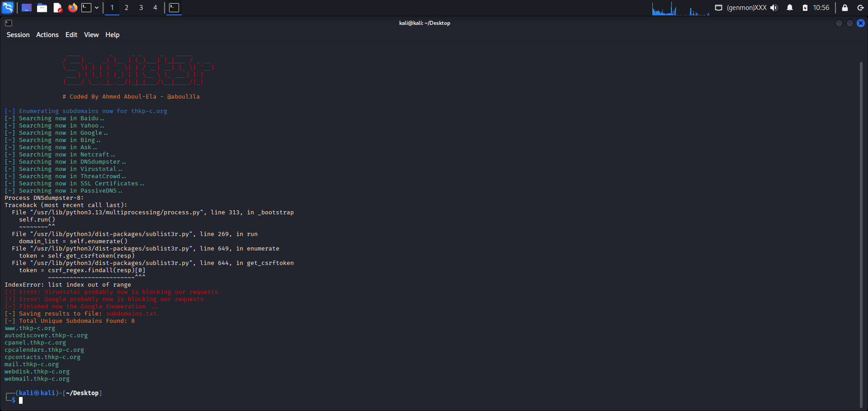868x411 pixels.
Task: Open the Help menu
Action: pos(113,35)
